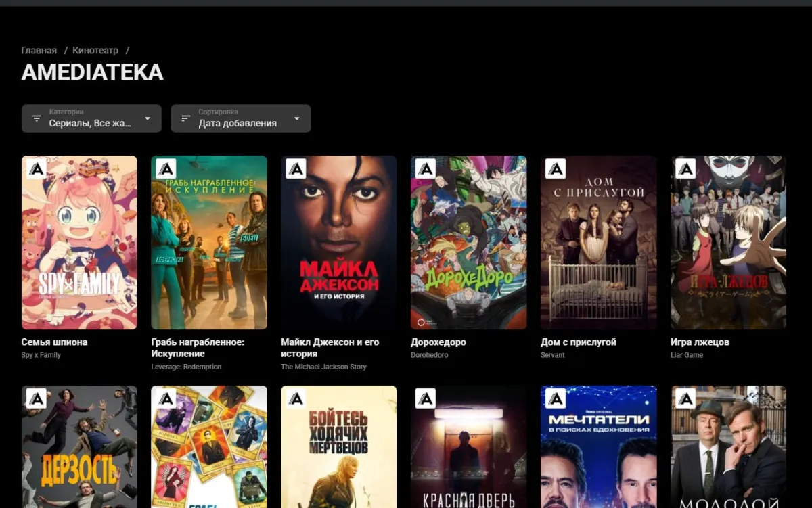The width and height of the screenshot is (812, 508).
Task: Click Amediateka badge on Дерзость poster
Action: tap(37, 398)
